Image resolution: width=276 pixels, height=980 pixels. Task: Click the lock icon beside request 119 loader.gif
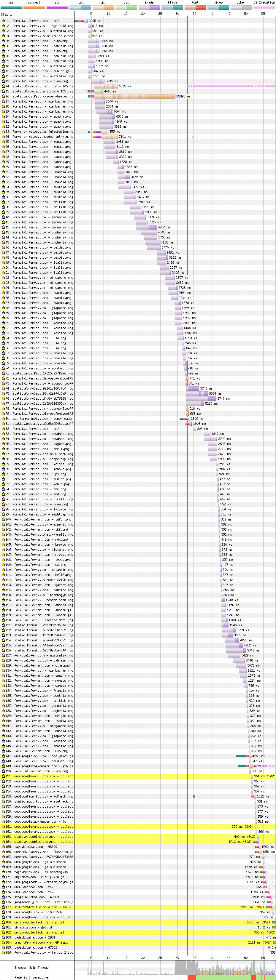click(x=4, y=615)
